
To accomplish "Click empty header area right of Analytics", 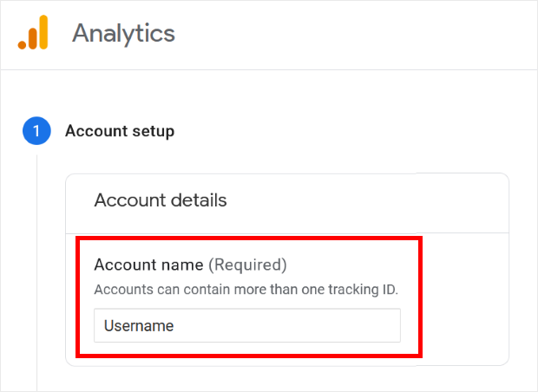I will (x=364, y=35).
